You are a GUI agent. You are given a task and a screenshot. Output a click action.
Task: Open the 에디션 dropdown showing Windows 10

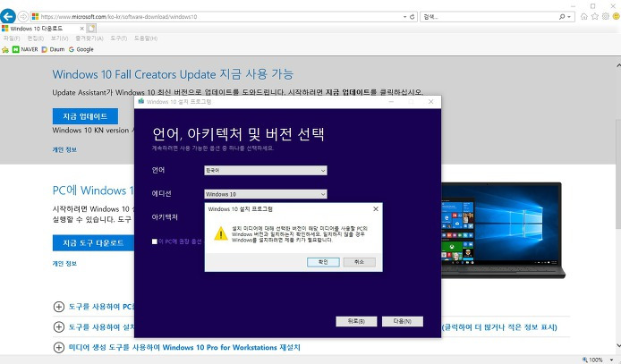click(x=266, y=194)
